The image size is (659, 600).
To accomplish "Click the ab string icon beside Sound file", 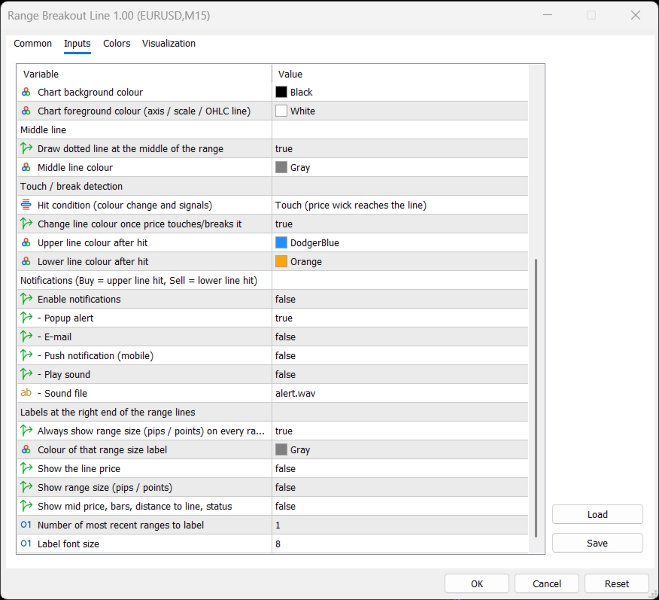I will pyautogui.click(x=26, y=393).
